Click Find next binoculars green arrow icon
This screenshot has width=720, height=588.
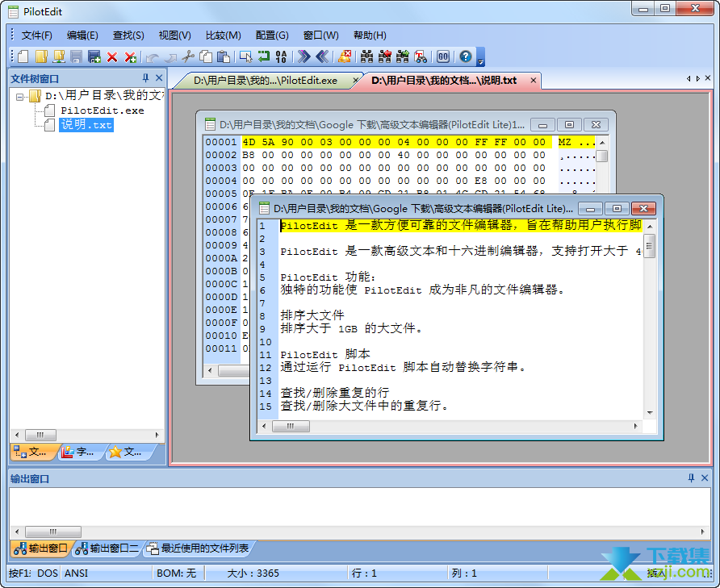point(403,56)
